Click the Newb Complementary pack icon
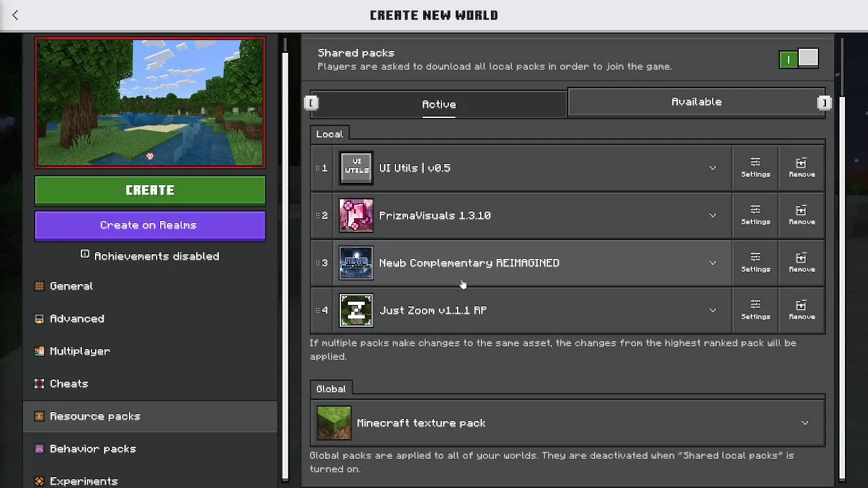 click(356, 263)
